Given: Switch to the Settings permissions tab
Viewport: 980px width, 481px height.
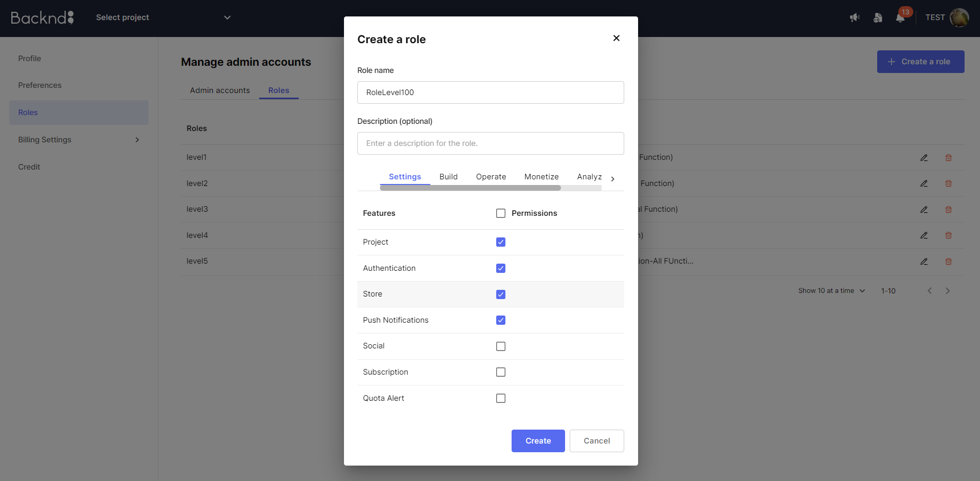Looking at the screenshot, I should pyautogui.click(x=405, y=177).
